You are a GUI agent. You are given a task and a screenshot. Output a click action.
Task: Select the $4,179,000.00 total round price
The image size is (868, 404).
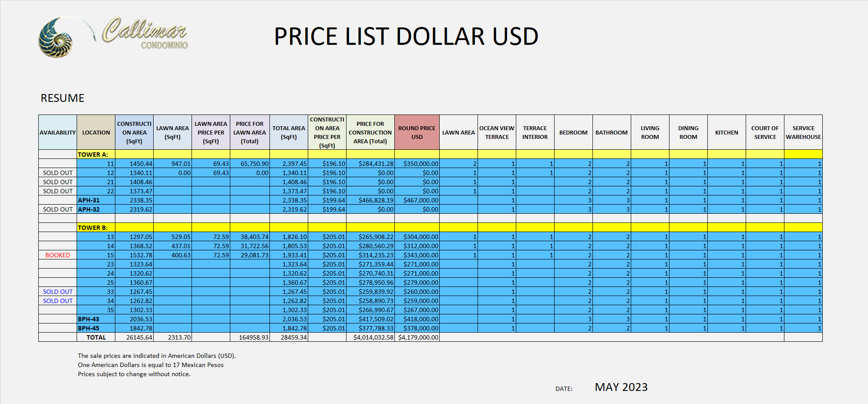coord(418,337)
